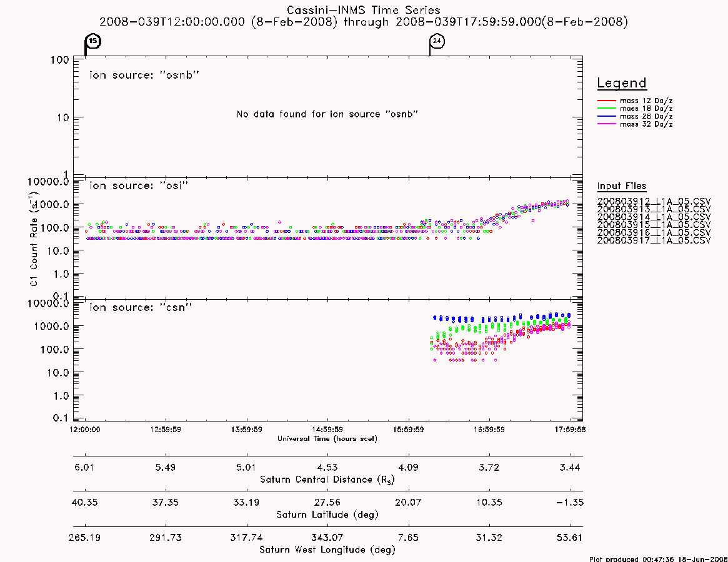728x562 pixels.
Task: Click input file 200803912_L1A_05.CSV
Action: [654, 202]
